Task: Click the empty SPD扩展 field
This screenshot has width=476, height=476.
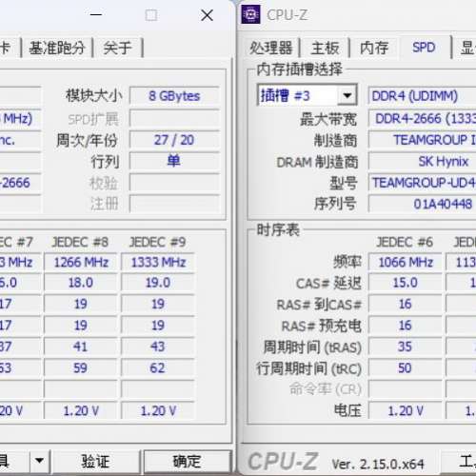Action: coord(174,119)
